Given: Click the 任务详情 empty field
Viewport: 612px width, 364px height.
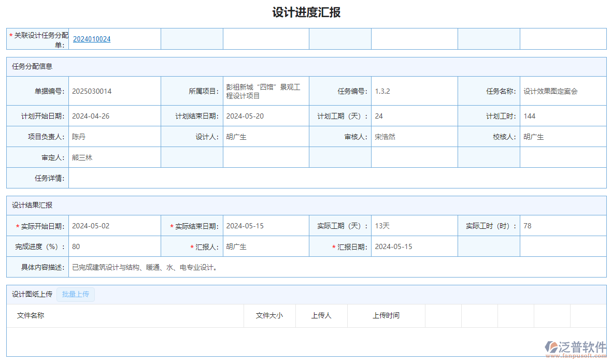Looking at the screenshot, I should pyautogui.click(x=337, y=178).
